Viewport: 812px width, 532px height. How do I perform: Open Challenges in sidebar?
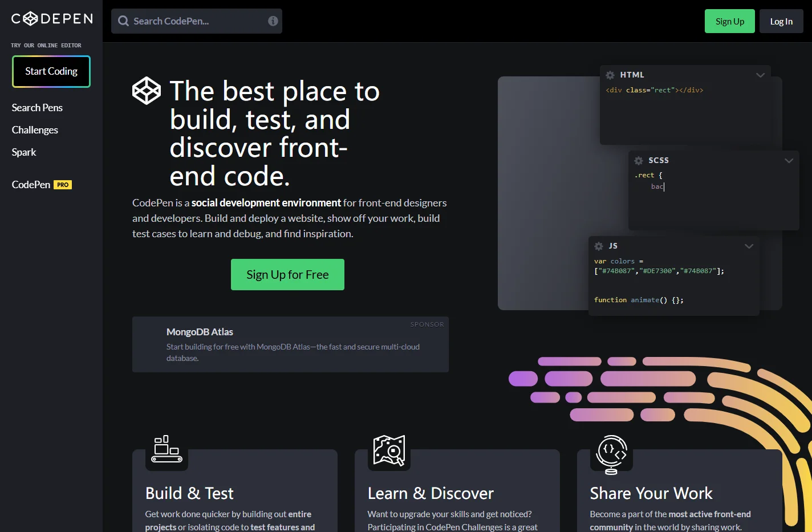[x=35, y=130]
